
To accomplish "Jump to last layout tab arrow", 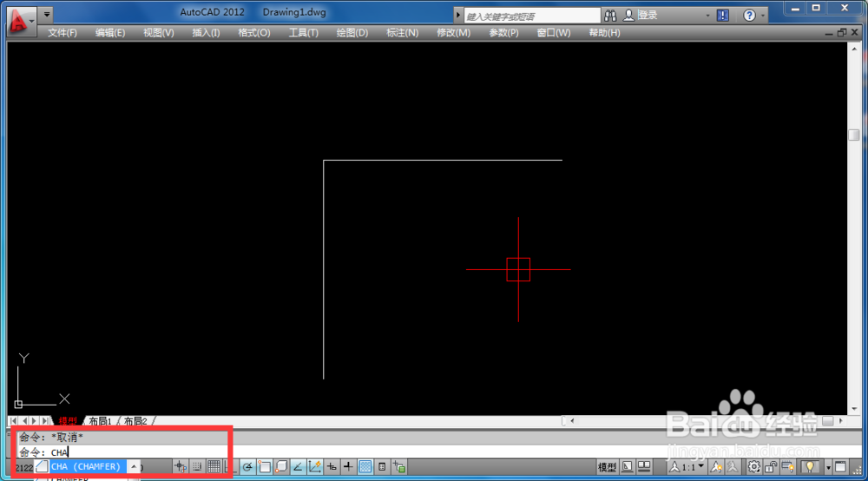I will 45,421.
